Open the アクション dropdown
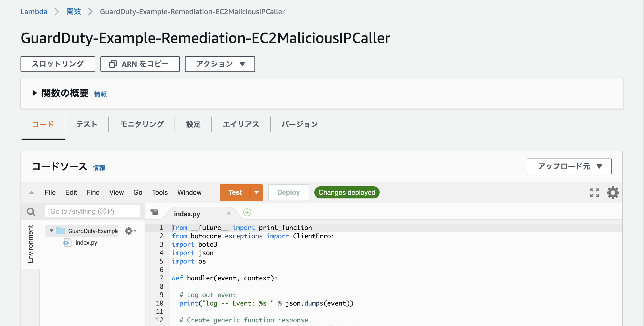The image size is (644, 326). [220, 64]
